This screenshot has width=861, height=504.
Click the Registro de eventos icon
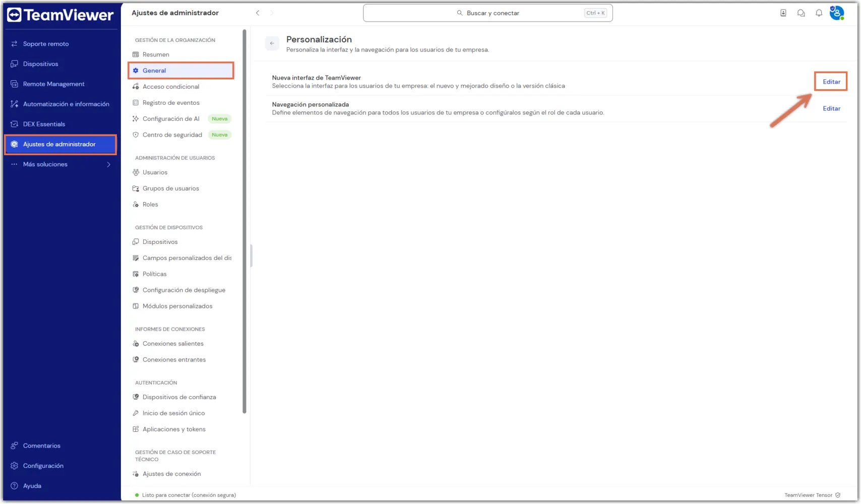pyautogui.click(x=136, y=103)
